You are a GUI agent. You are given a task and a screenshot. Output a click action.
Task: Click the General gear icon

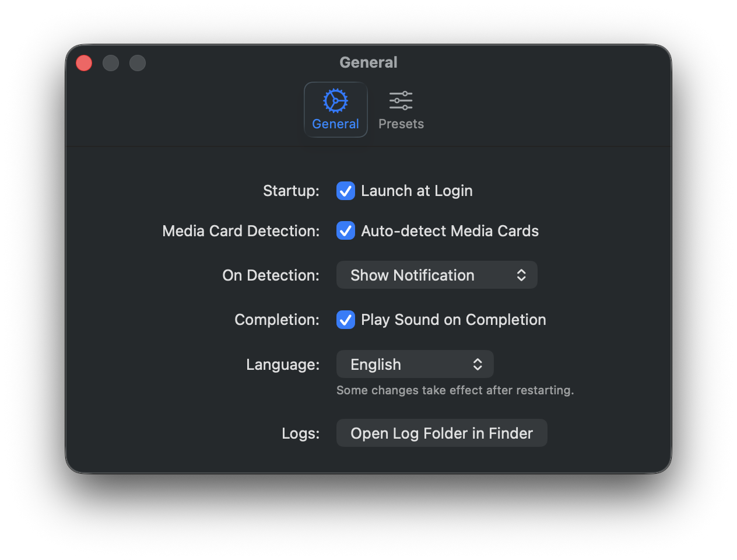coord(335,100)
